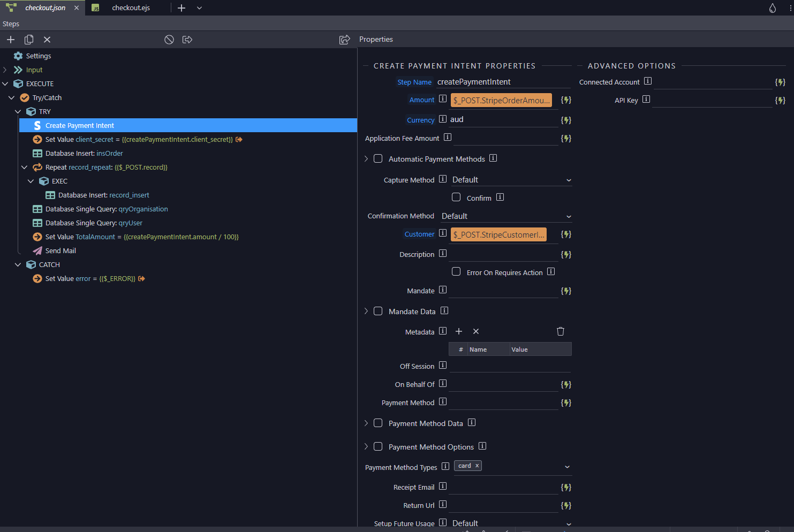The width and height of the screenshot is (794, 532).
Task: Click the expression icon beside Currency
Action: point(566,119)
